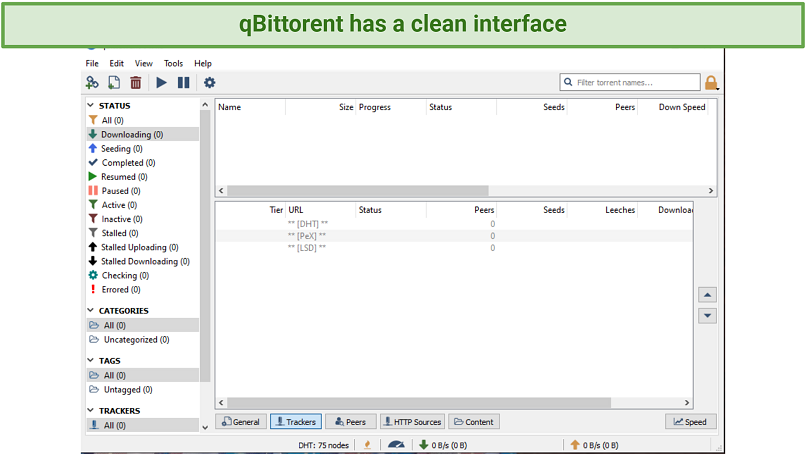This screenshot has height=456, width=806.
Task: Select the Paused (0) filter
Action: (x=143, y=191)
